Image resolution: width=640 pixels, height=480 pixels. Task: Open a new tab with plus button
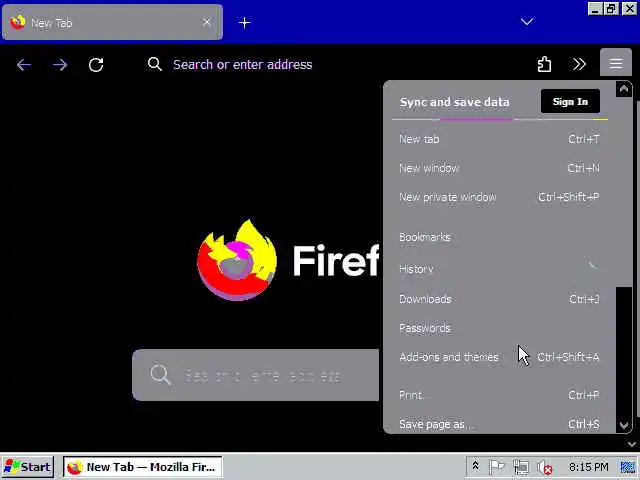(x=244, y=23)
